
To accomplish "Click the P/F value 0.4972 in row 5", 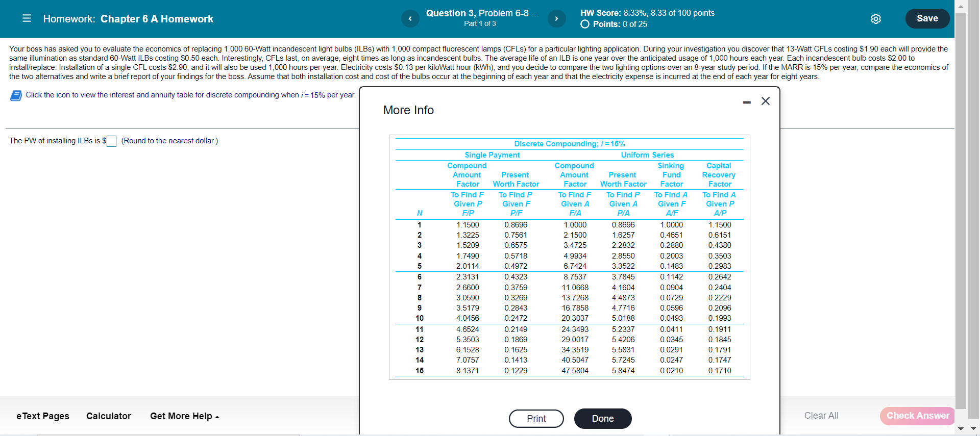I will 516,266.
